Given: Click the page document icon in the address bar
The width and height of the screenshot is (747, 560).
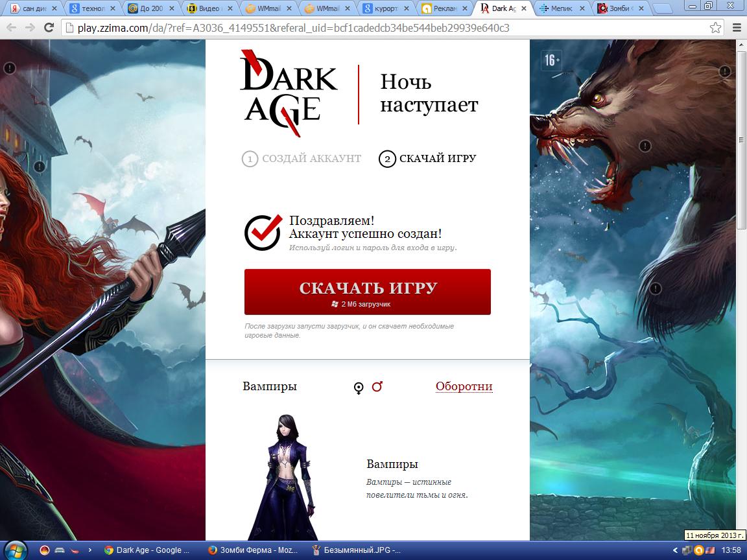Looking at the screenshot, I should (x=69, y=28).
